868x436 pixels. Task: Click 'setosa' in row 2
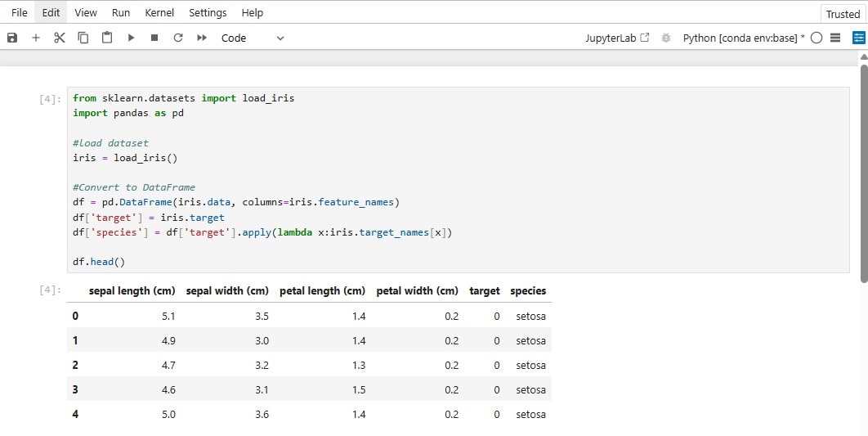click(531, 365)
